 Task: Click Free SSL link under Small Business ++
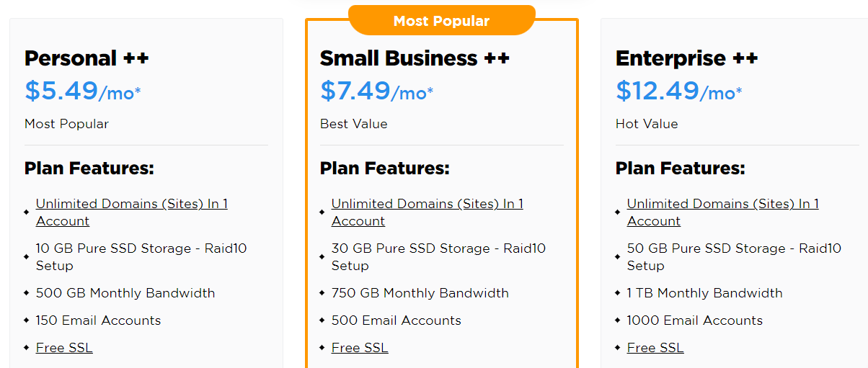(x=360, y=348)
